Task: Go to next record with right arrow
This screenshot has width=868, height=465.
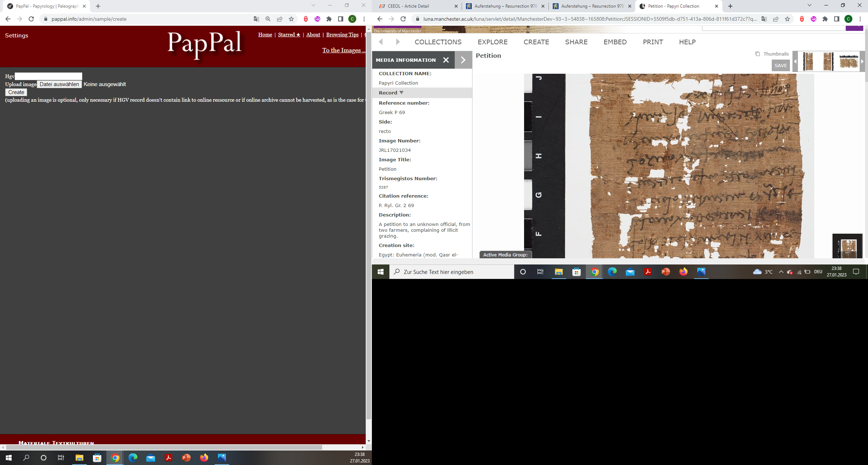Action: [398, 42]
